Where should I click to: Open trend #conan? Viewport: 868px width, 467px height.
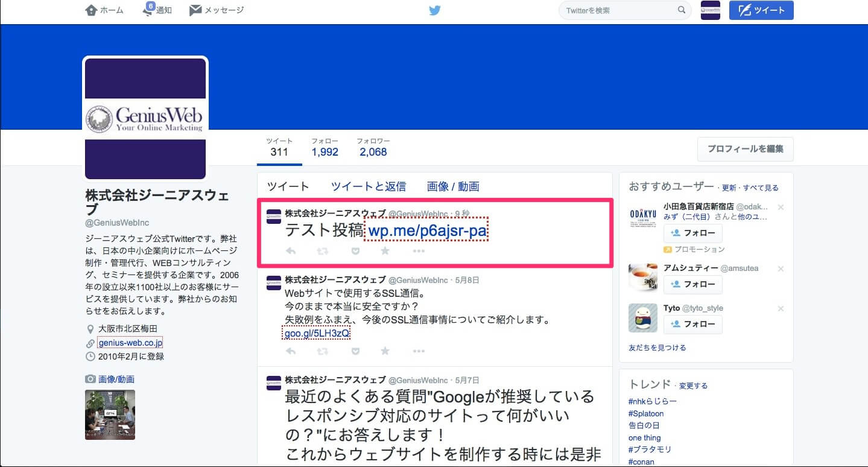[642, 462]
